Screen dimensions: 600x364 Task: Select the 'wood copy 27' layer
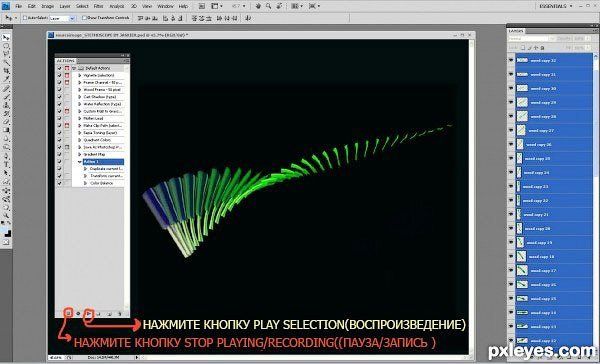[x=554, y=131]
